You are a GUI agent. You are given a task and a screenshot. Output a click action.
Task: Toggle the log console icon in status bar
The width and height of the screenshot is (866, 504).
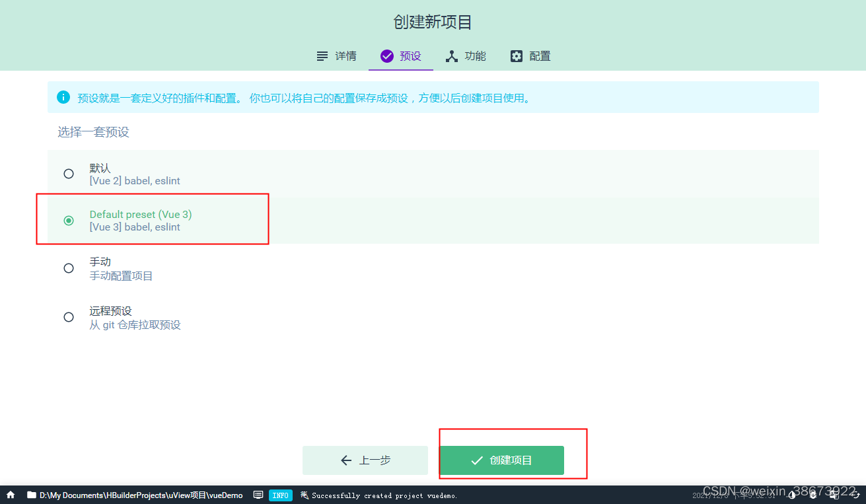click(x=258, y=495)
